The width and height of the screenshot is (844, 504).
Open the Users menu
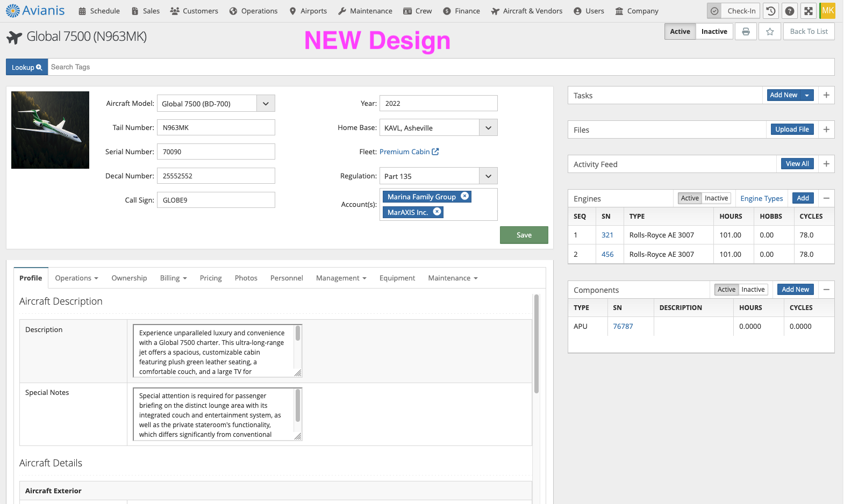[x=589, y=11]
